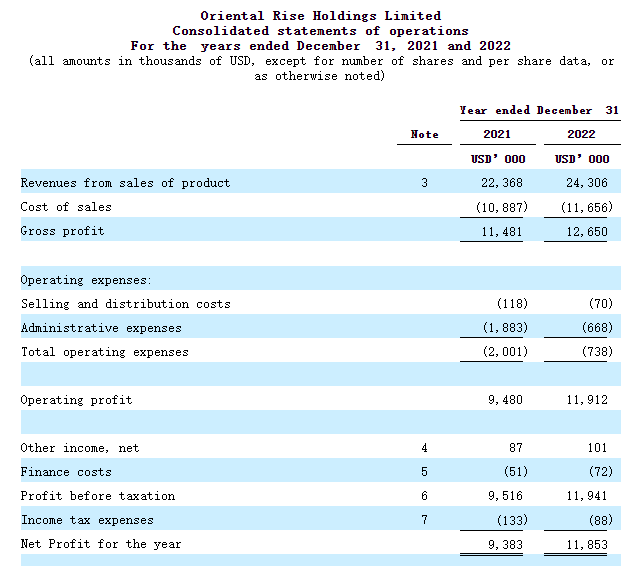Select revenue value 22,368 for 2021

tap(502, 183)
